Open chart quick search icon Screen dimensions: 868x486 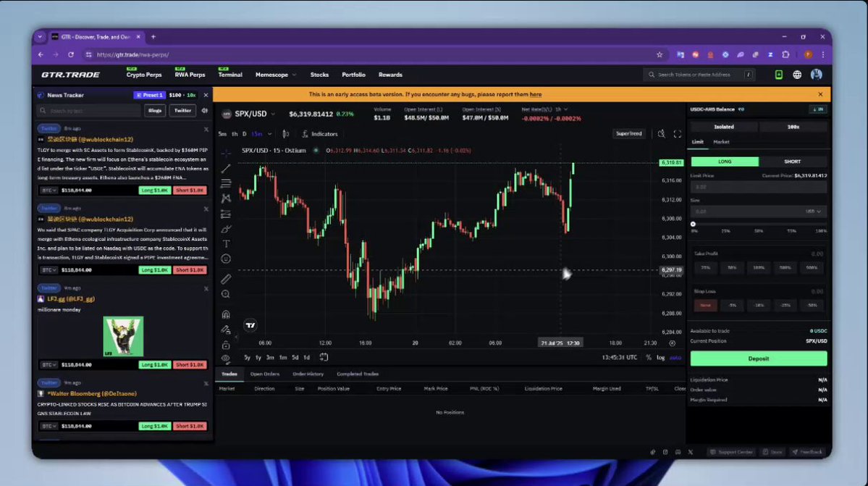pyautogui.click(x=661, y=134)
